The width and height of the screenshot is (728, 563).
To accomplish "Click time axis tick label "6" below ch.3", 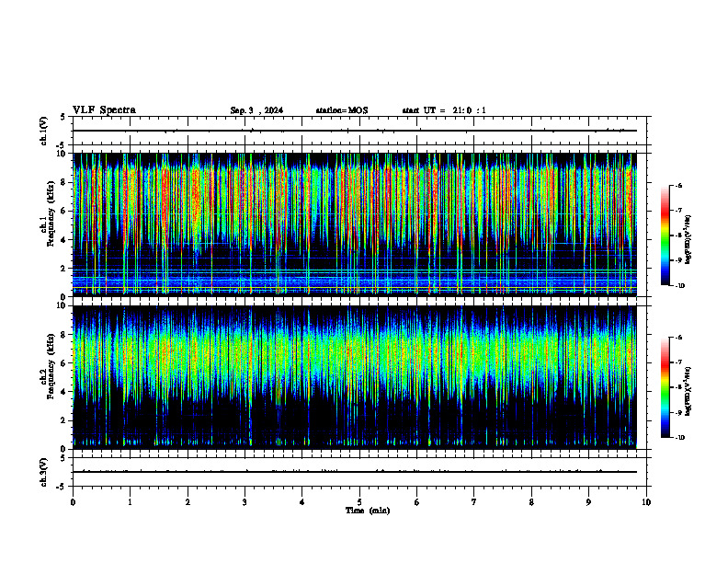I will [x=417, y=502].
